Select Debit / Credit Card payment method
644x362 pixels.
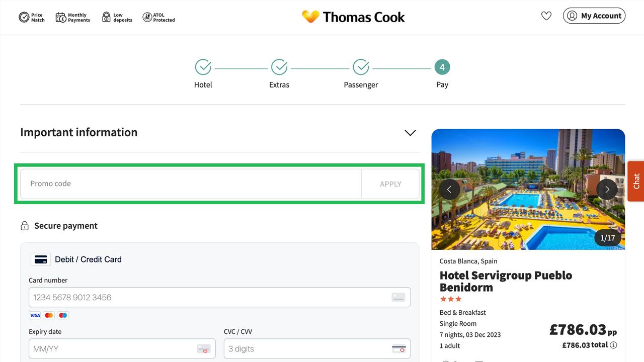[76, 259]
